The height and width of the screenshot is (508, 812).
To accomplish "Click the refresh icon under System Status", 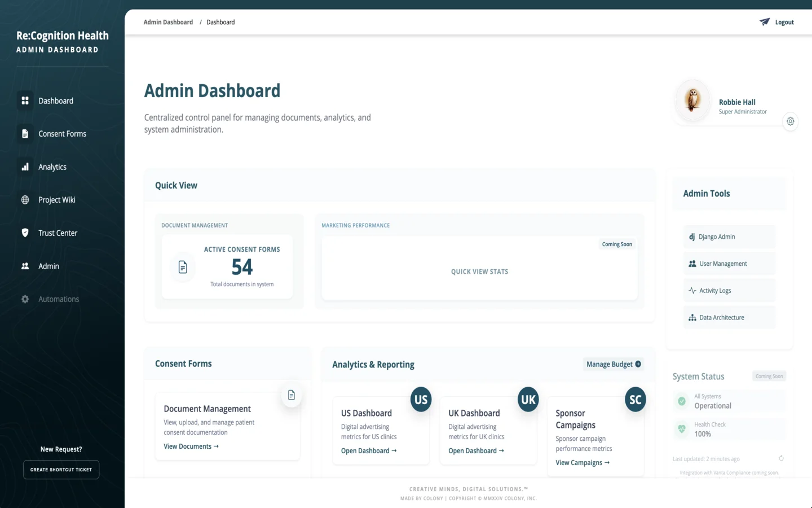I will pyautogui.click(x=781, y=459).
